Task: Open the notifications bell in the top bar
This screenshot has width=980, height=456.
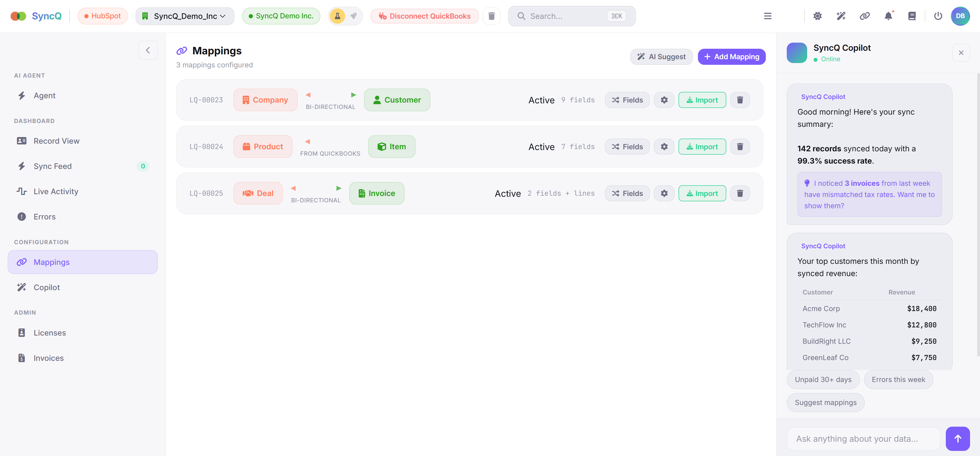Action: 888,16
